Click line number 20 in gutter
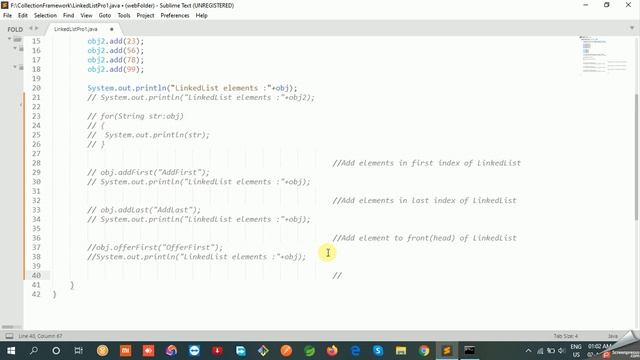The width and height of the screenshot is (640, 360). click(36, 88)
